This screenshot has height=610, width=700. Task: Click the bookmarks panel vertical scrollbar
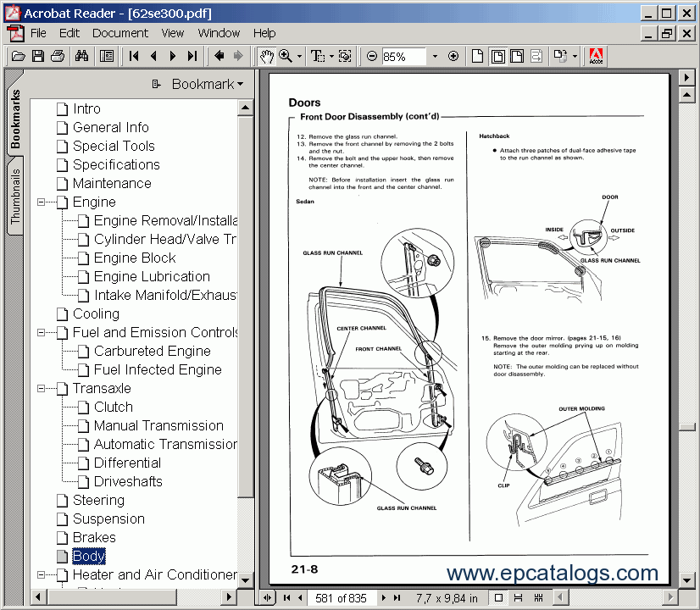point(245,339)
